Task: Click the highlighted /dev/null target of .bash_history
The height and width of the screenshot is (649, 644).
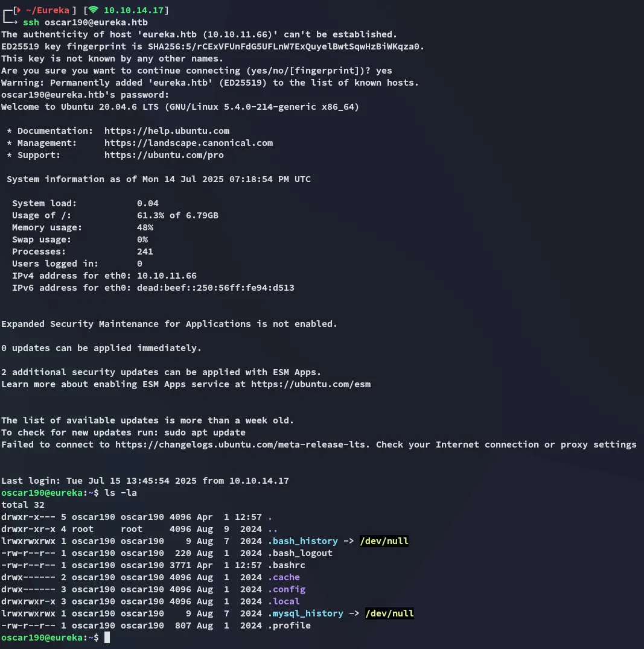Action: tap(384, 541)
